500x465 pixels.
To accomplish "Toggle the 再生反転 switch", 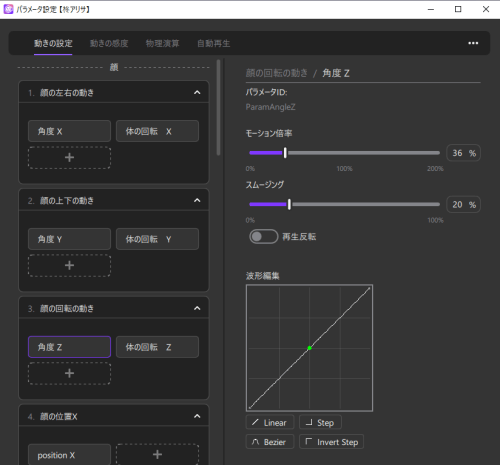I will [x=264, y=237].
